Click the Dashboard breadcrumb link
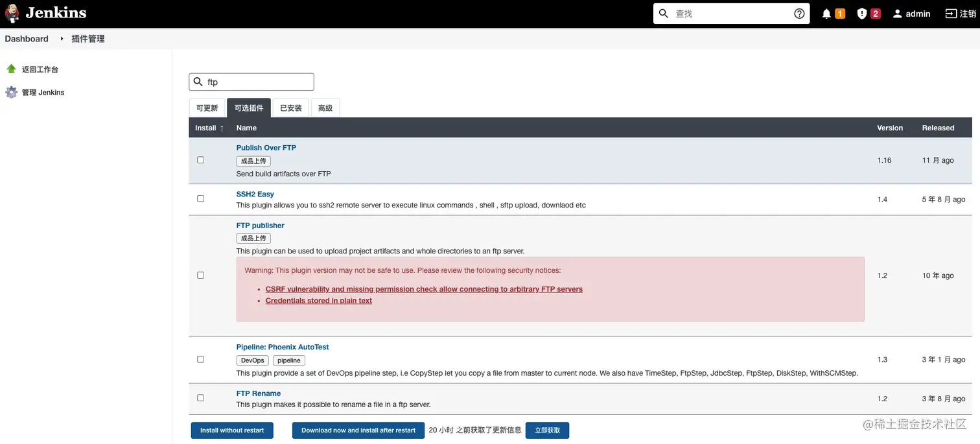The height and width of the screenshot is (444, 980). click(x=27, y=39)
